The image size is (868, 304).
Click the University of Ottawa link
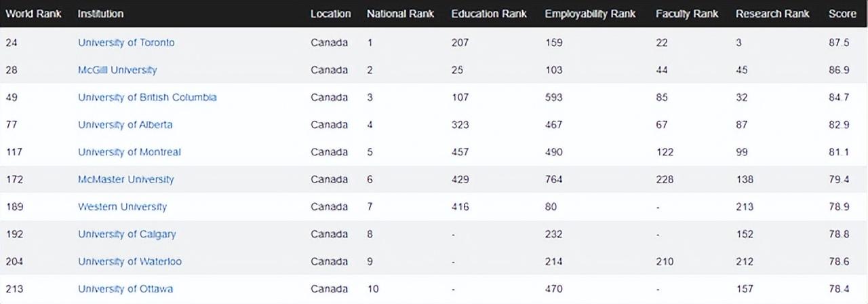coord(125,289)
